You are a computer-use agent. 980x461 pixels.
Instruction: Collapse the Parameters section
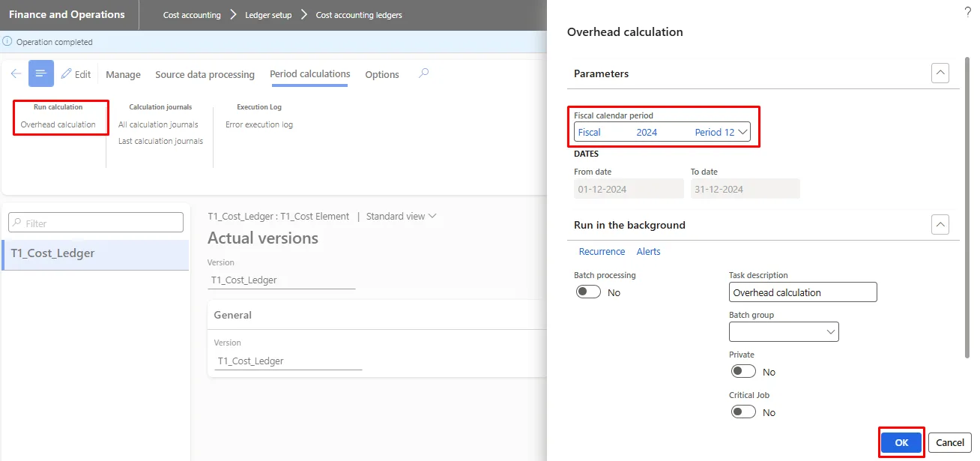[x=940, y=73]
